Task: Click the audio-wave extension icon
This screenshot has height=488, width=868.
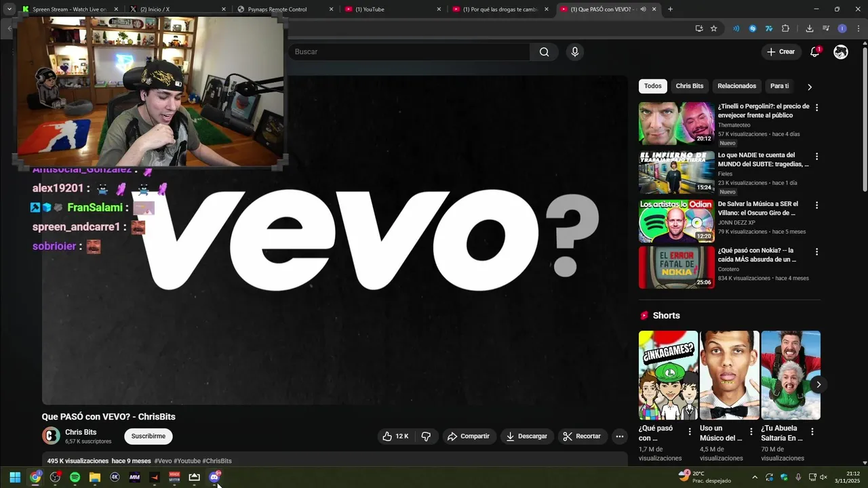Action: pos(736,28)
